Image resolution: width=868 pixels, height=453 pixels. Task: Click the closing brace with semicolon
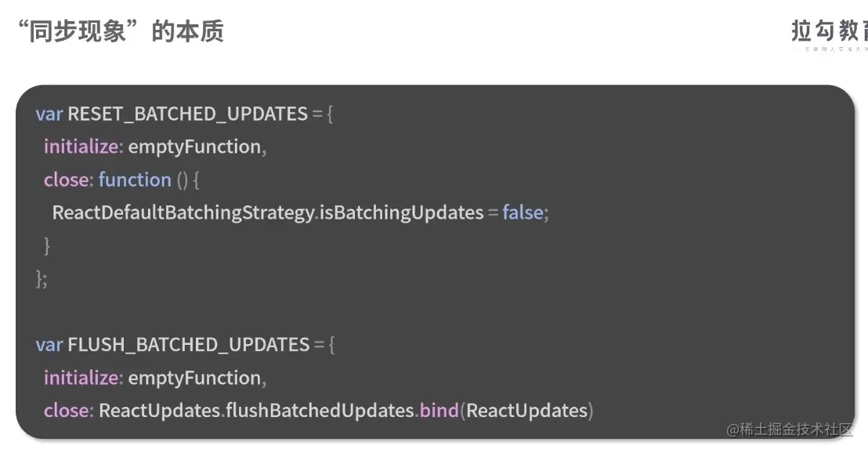tap(42, 279)
